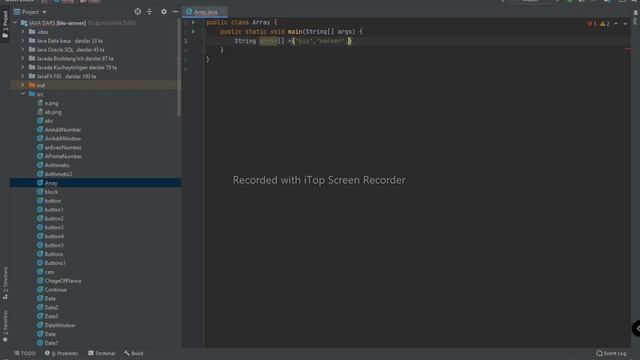Select the cars class
Image resolution: width=640 pixels, height=360 pixels.
coord(46,272)
